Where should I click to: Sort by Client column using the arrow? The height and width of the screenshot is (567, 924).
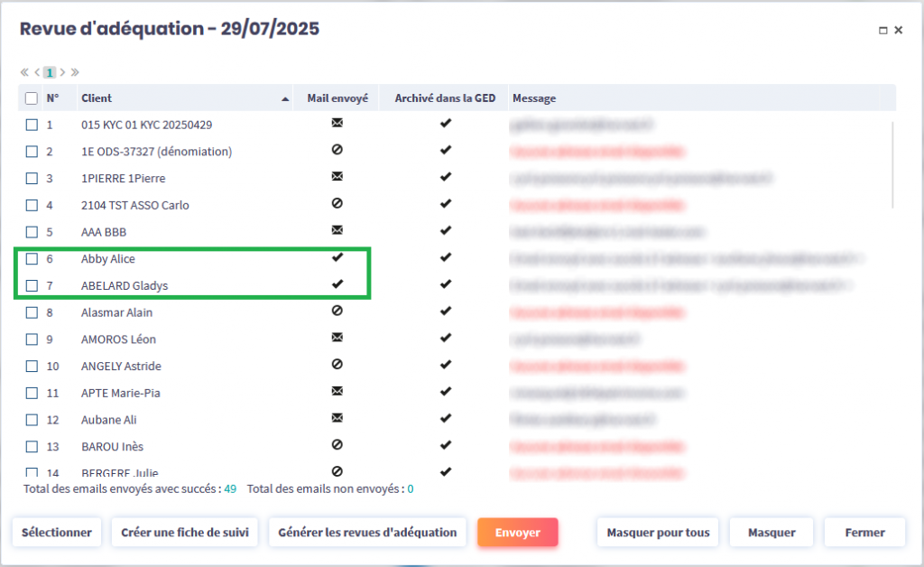[285, 98]
